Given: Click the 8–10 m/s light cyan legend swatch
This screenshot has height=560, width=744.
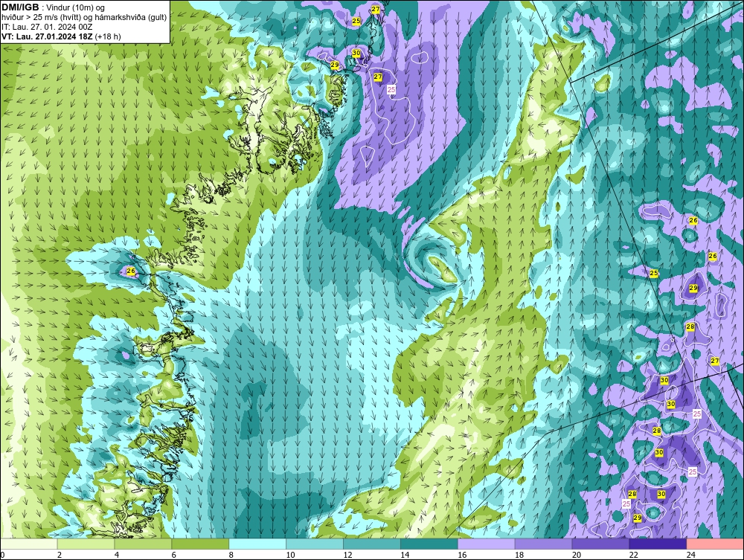Looking at the screenshot, I should pos(257,544).
